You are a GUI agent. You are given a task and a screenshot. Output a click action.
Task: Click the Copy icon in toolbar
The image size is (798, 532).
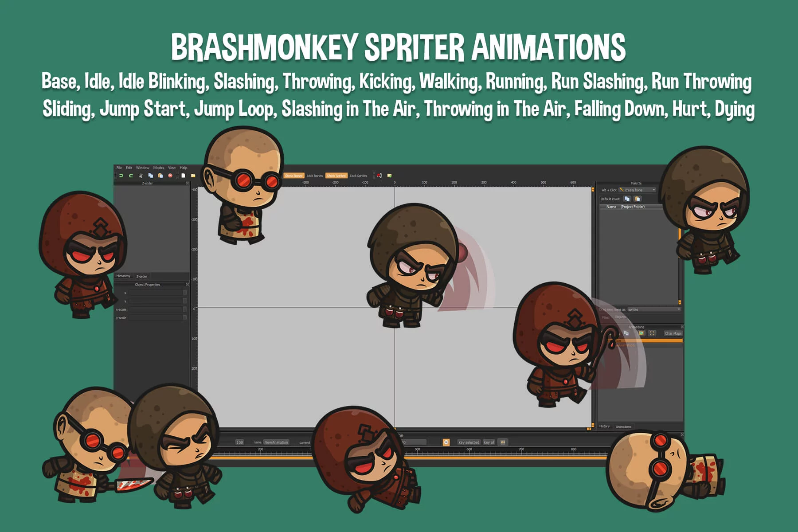coord(150,176)
